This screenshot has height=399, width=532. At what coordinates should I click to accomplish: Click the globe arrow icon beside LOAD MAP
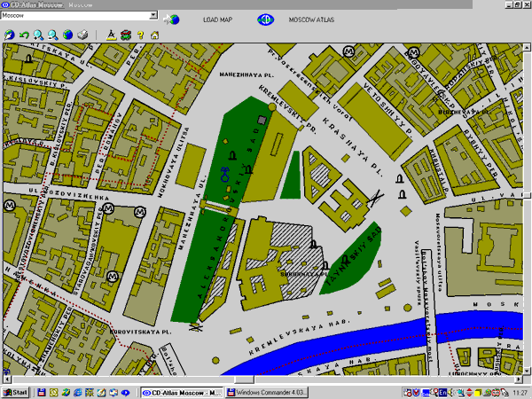pos(172,20)
